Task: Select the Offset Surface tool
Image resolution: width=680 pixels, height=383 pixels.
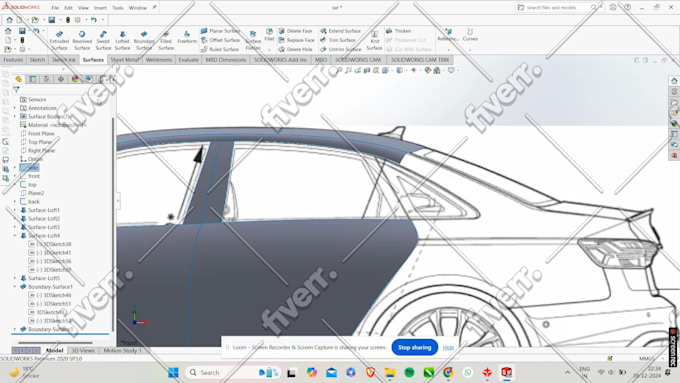Action: [x=220, y=40]
